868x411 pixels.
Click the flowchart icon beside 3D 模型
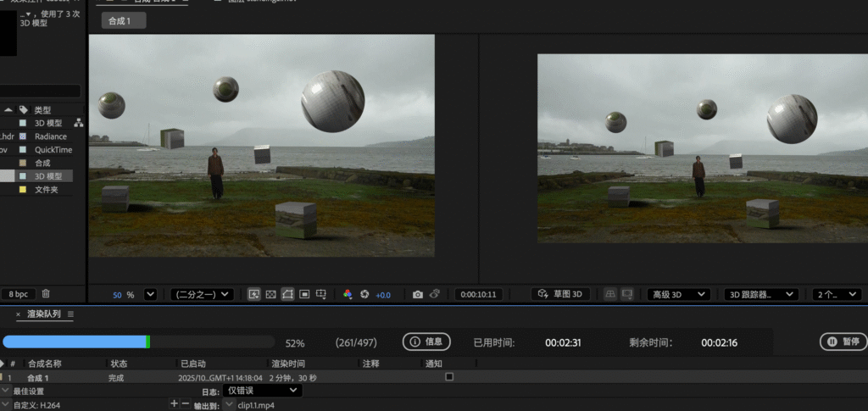point(79,123)
